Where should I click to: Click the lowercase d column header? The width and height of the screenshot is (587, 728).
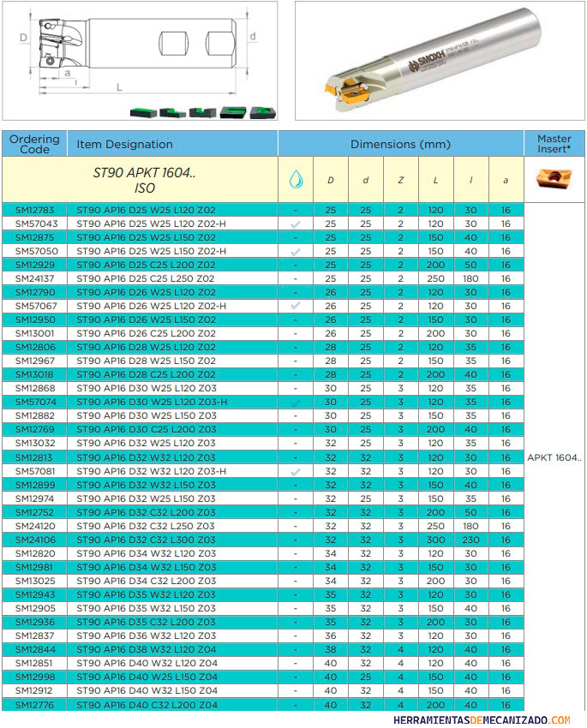click(365, 180)
